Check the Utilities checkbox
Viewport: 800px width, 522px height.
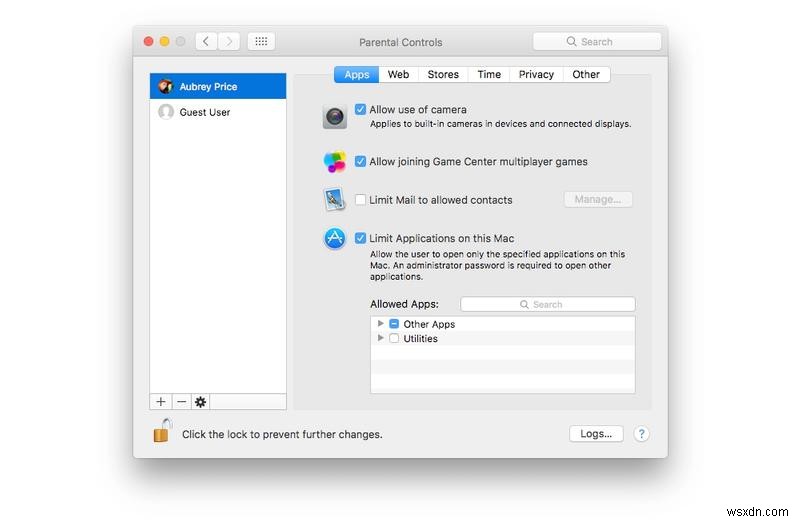(x=394, y=338)
